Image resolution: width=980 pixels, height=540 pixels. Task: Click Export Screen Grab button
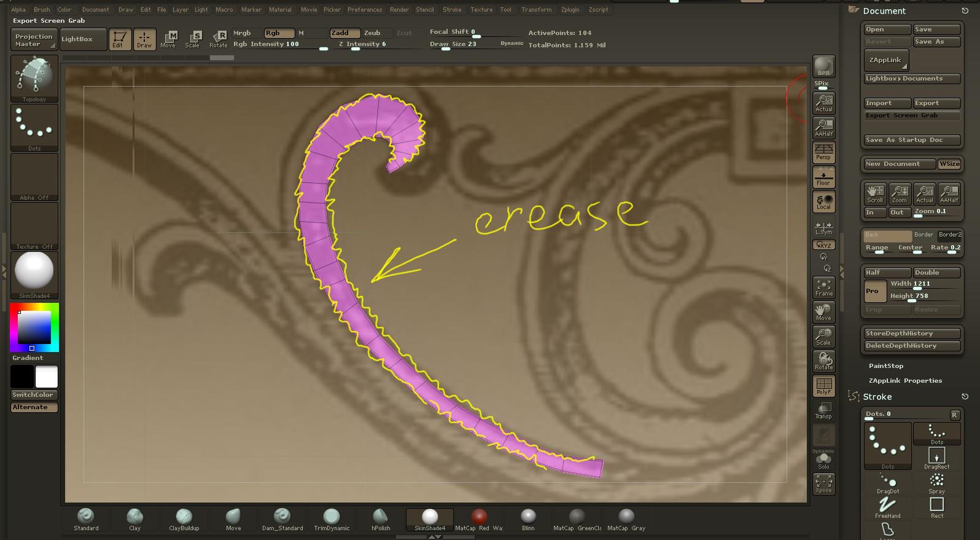(x=912, y=115)
